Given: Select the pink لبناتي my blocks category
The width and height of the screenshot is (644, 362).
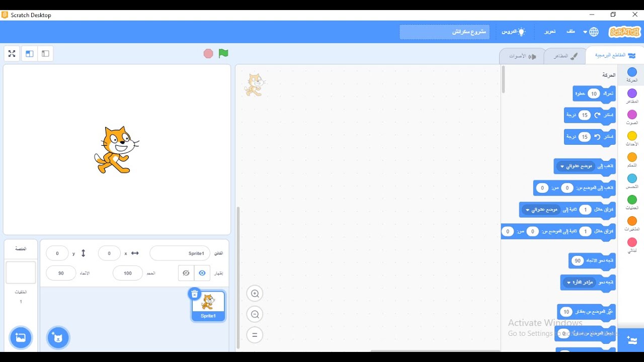Looking at the screenshot, I should click(632, 245).
